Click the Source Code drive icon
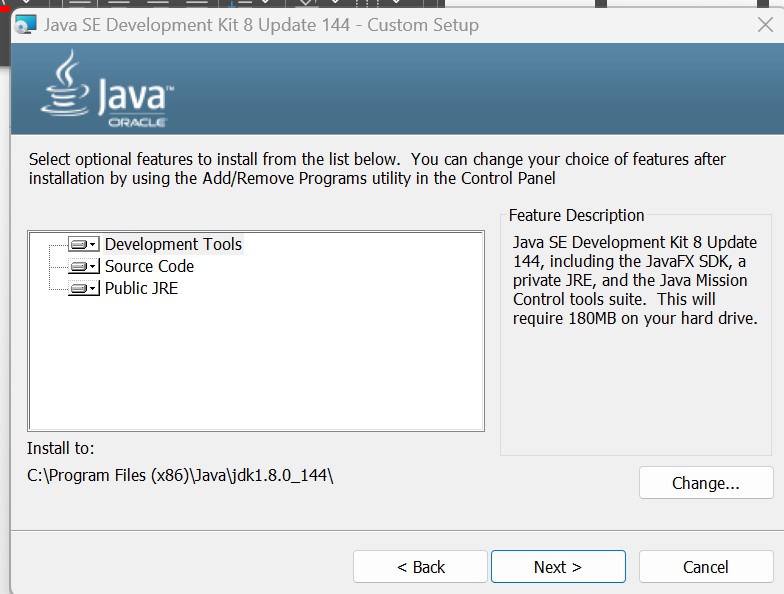Viewport: 784px width, 594px height. click(78, 266)
